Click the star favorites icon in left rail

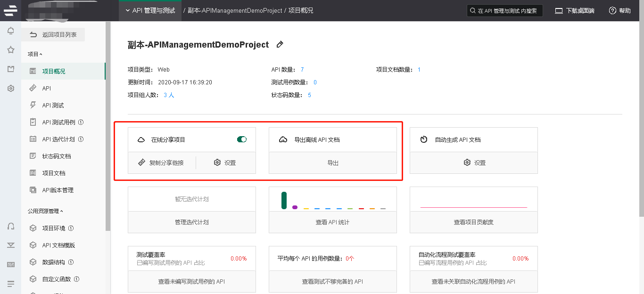pos(11,50)
